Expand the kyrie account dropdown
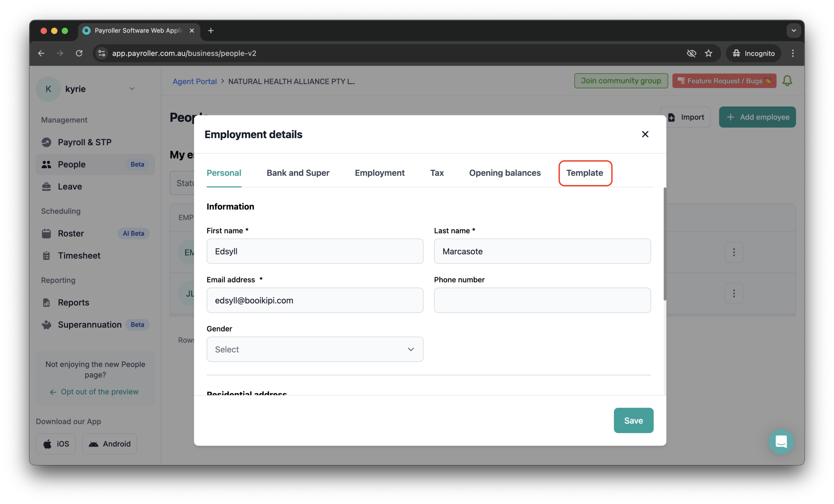This screenshot has height=504, width=834. coord(132,89)
